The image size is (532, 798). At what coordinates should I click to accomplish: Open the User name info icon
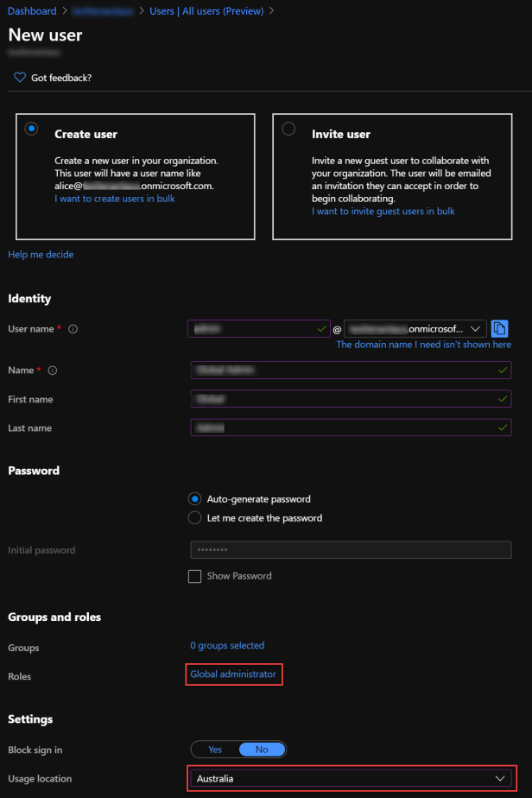pyautogui.click(x=73, y=329)
